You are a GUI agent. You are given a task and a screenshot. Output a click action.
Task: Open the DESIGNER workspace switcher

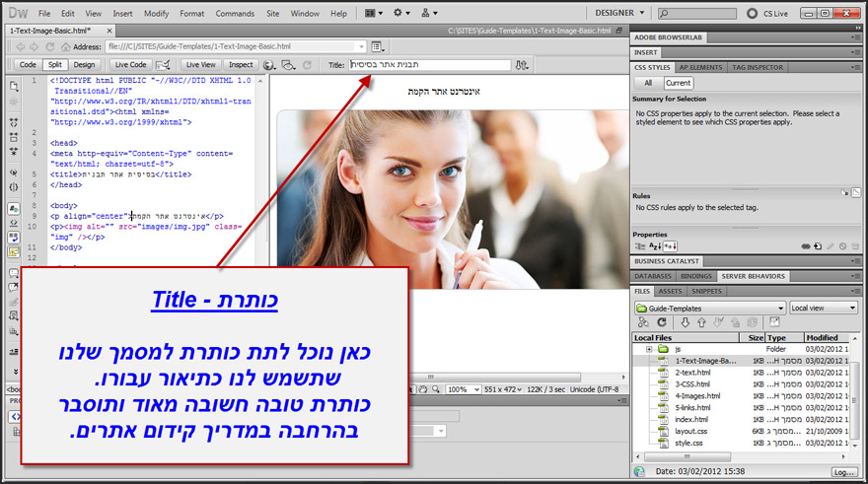tap(619, 13)
